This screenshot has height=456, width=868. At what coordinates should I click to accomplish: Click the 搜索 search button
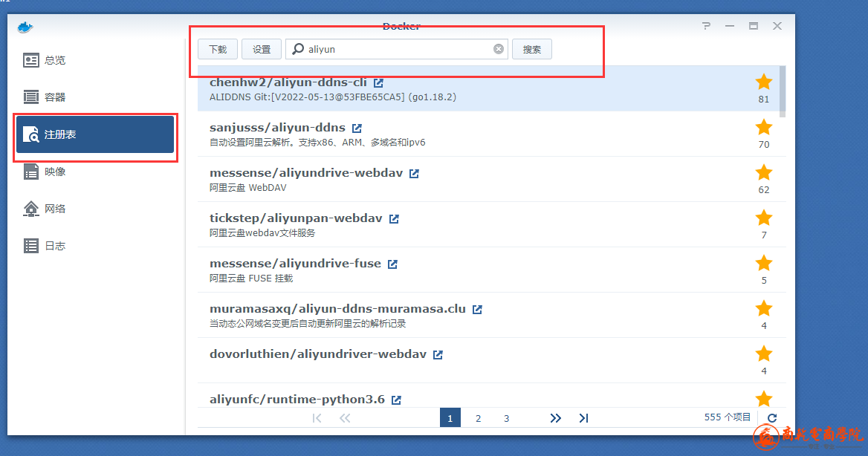[532, 49]
